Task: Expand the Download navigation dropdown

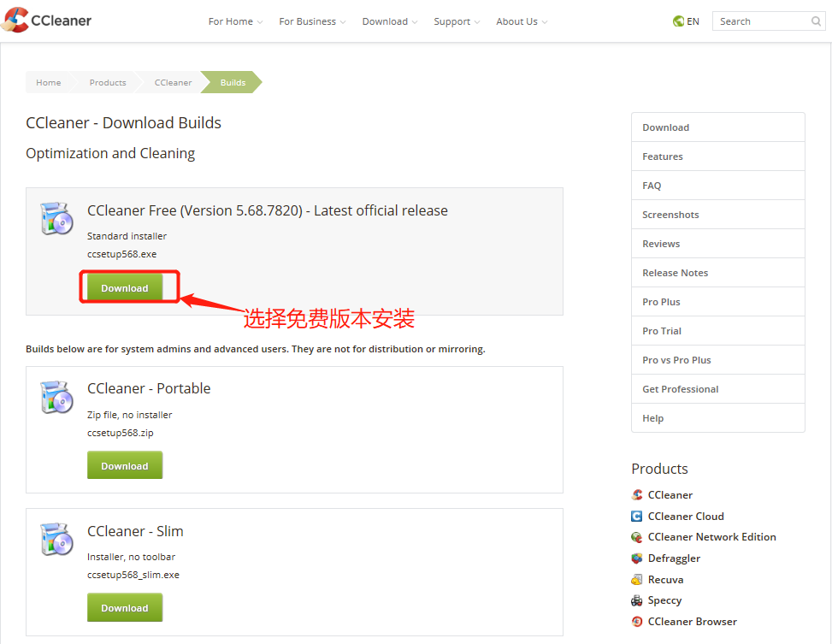Action: pos(385,21)
